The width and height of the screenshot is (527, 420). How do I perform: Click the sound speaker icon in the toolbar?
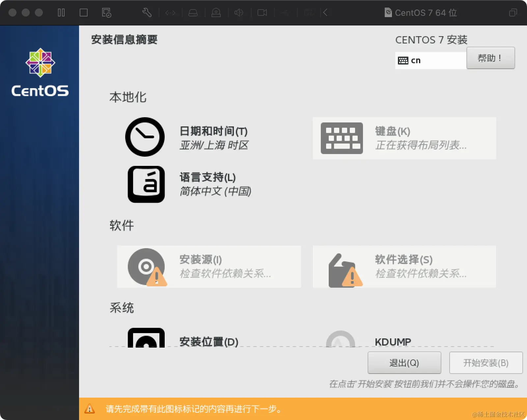tap(239, 13)
